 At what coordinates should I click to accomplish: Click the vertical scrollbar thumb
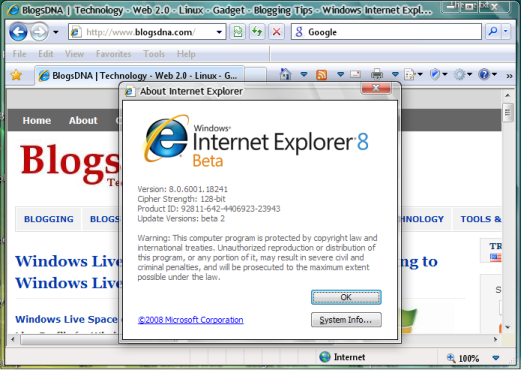[508, 113]
